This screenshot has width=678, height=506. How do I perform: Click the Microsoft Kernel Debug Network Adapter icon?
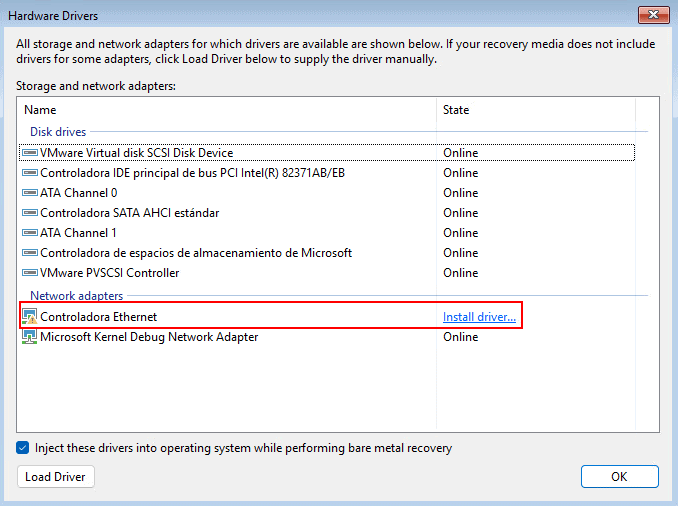point(29,337)
